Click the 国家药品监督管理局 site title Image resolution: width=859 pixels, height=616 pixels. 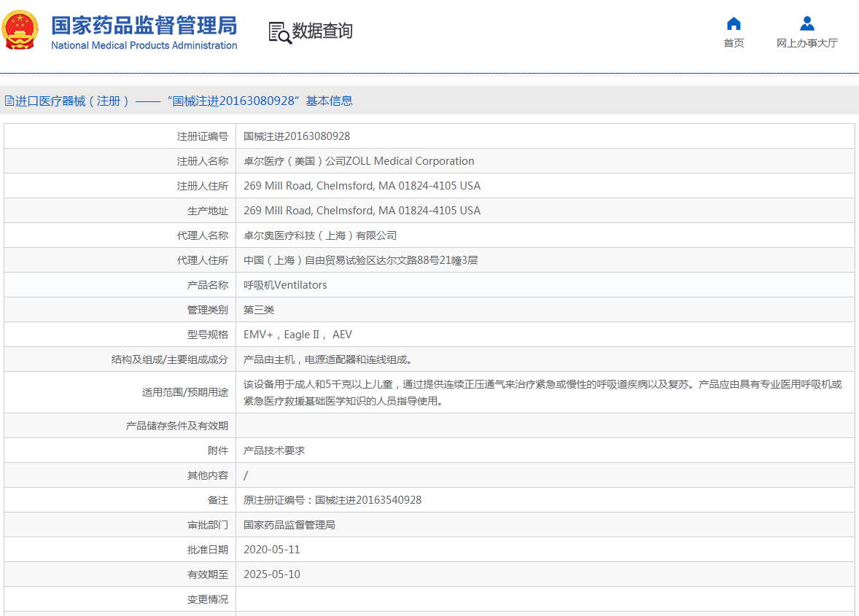(144, 25)
